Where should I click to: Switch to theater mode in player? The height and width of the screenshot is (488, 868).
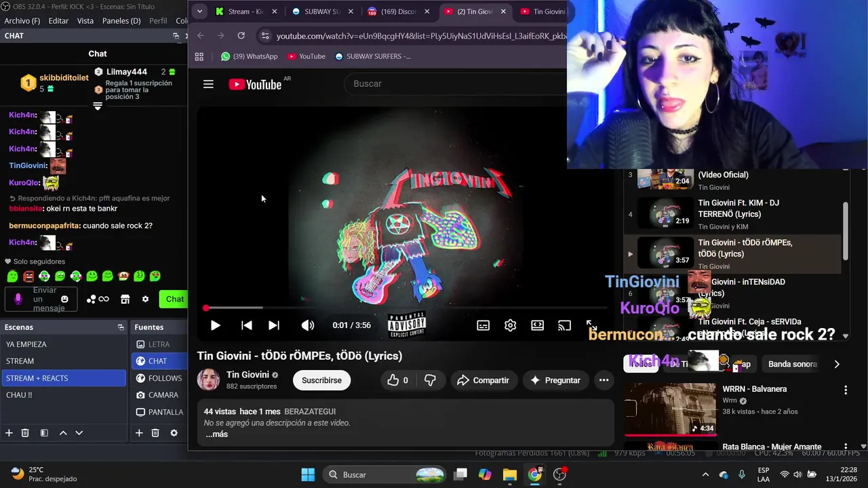tap(538, 325)
